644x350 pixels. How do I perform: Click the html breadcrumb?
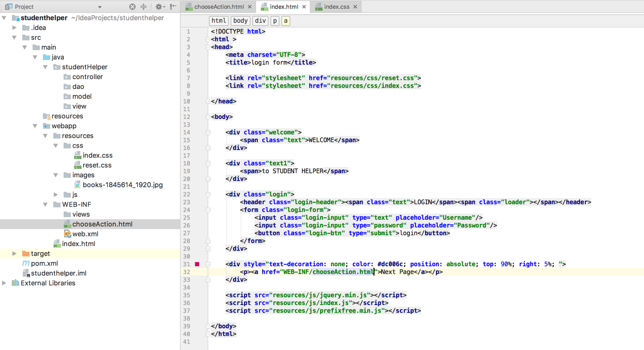[x=219, y=21]
